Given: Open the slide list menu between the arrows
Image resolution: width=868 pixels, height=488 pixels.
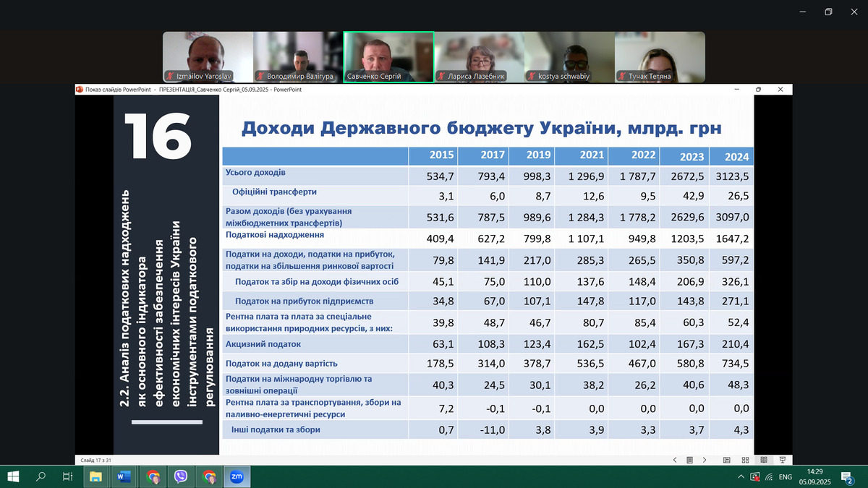Looking at the screenshot, I should point(690,460).
